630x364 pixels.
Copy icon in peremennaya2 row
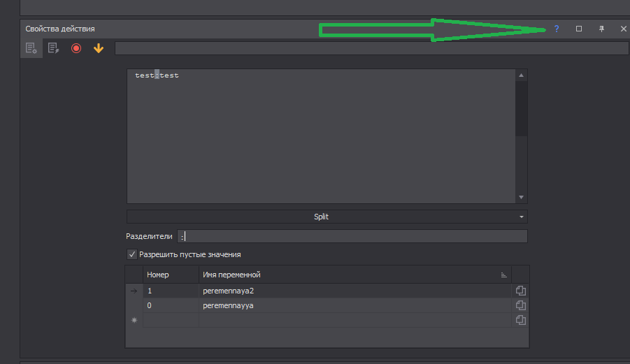coord(521,291)
